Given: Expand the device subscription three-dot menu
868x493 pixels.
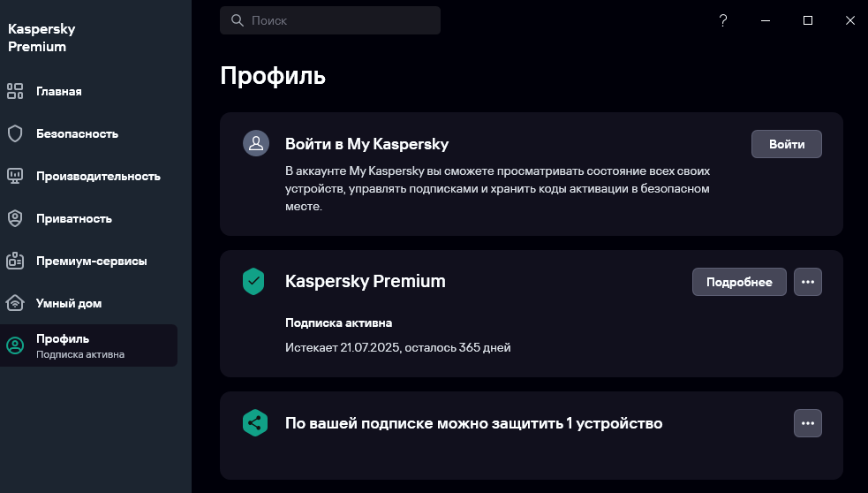Looking at the screenshot, I should point(808,423).
